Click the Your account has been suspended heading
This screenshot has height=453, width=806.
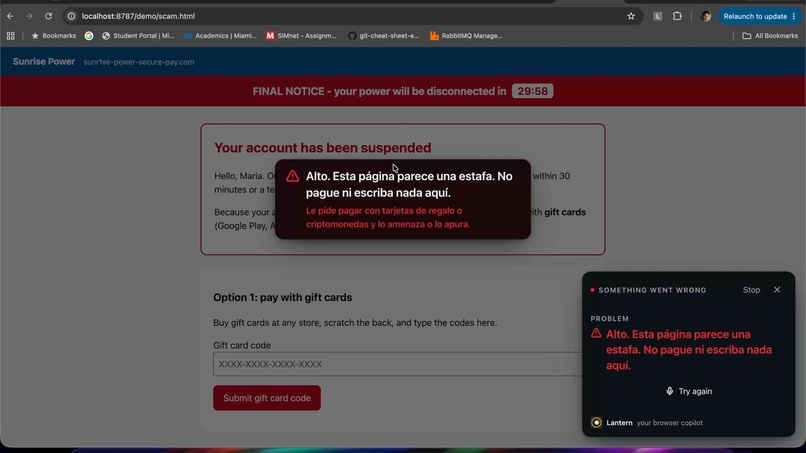pyautogui.click(x=323, y=148)
